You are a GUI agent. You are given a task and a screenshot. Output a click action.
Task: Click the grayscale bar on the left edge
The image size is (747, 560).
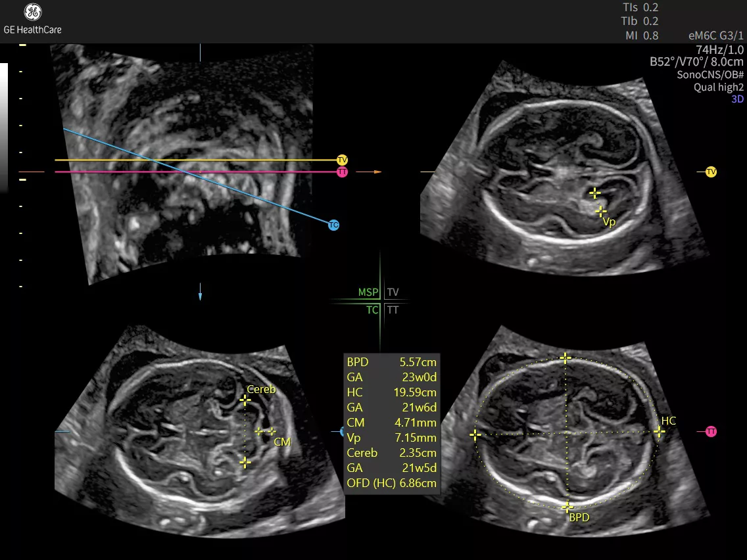click(x=4, y=127)
